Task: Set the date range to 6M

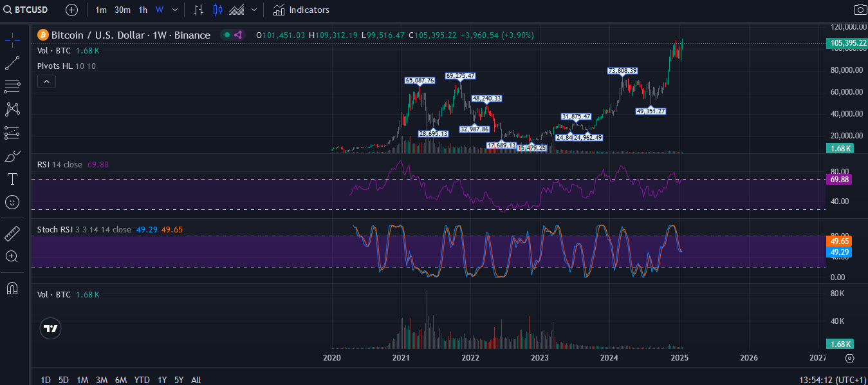Action: (x=121, y=380)
